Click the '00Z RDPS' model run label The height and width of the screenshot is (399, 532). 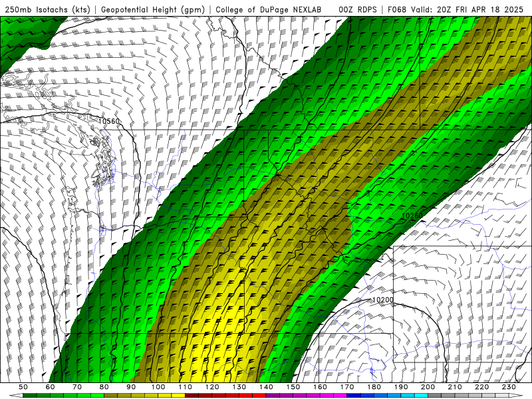[x=358, y=10]
